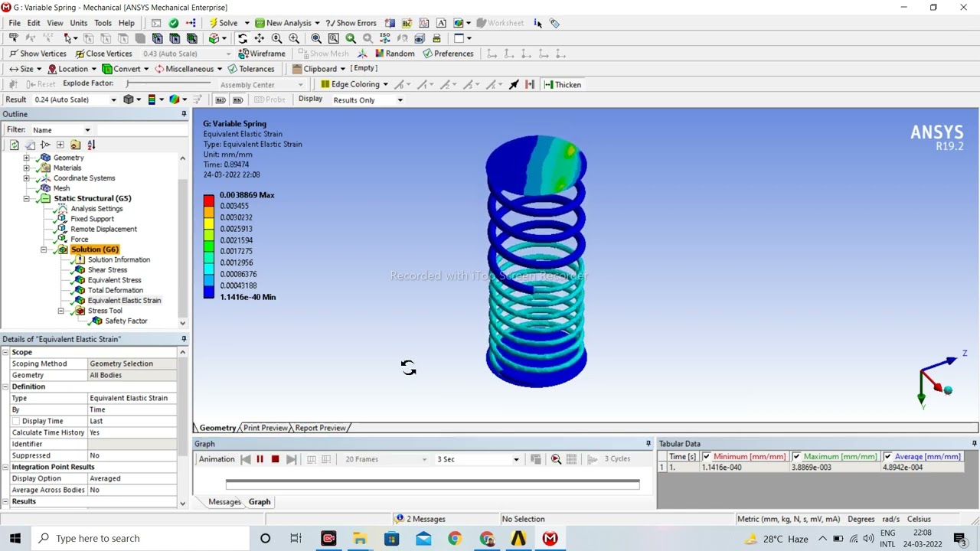
Task: Click the Zoom to Fit icon
Action: [x=316, y=38]
